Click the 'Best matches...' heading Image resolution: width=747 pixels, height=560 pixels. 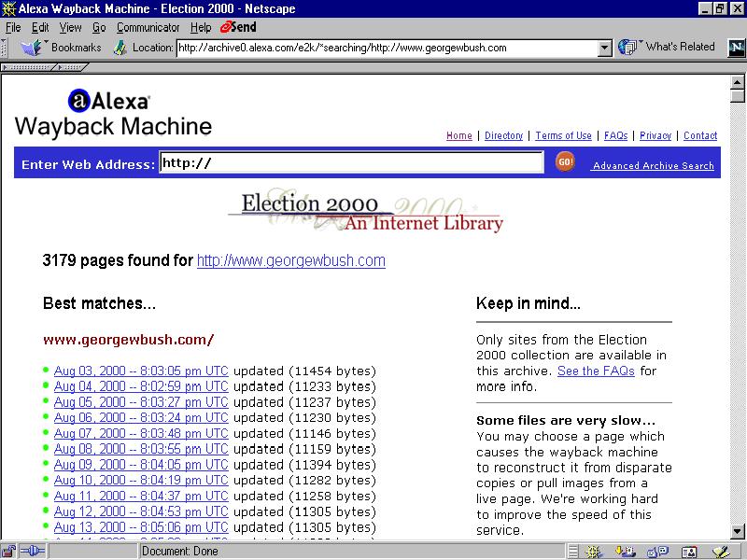pos(100,303)
